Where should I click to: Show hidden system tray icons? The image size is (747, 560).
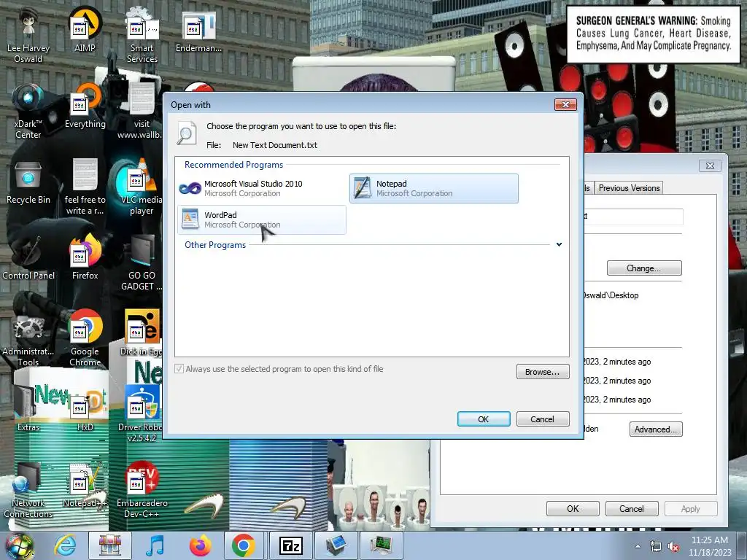[x=638, y=547]
